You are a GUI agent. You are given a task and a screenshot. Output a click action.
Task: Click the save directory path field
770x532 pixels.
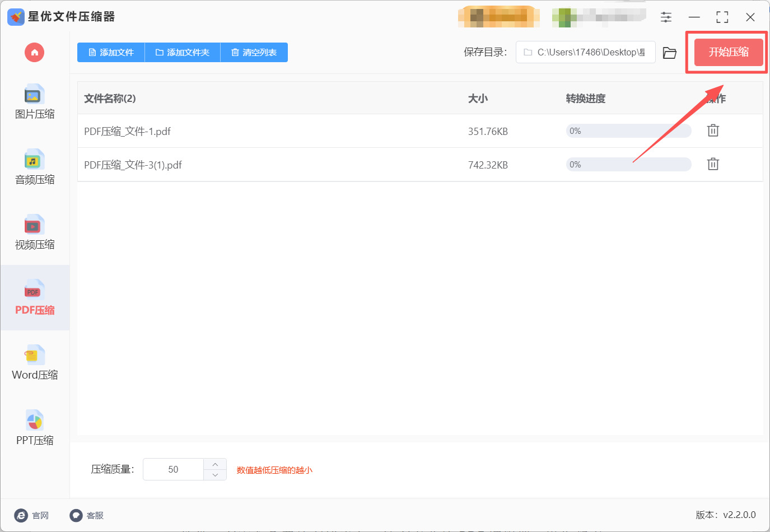click(x=585, y=52)
